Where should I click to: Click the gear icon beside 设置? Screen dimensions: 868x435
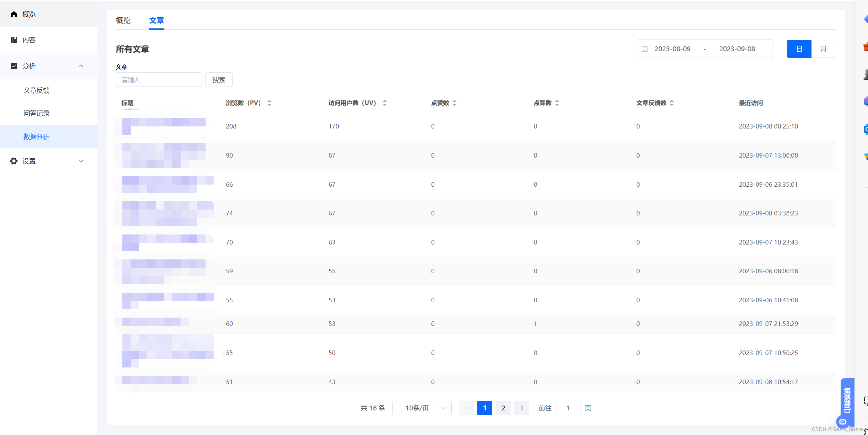(x=14, y=161)
